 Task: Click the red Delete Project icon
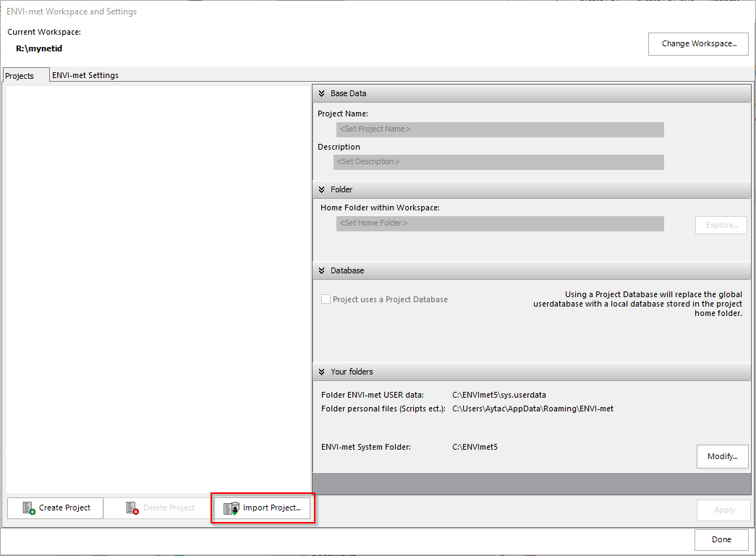[132, 508]
